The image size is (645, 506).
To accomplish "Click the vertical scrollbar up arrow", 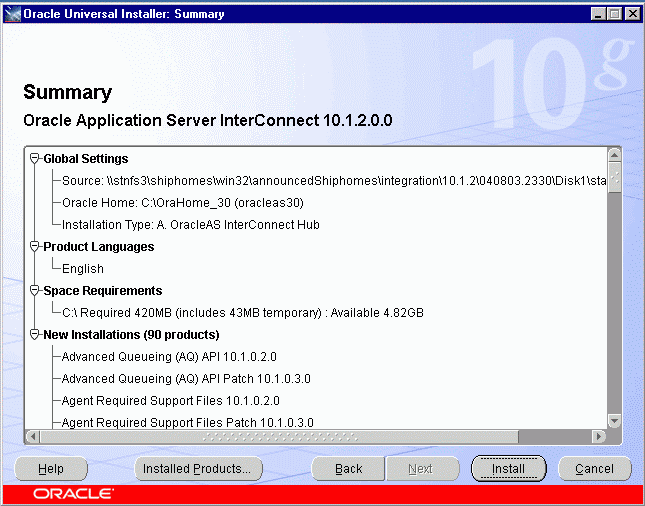I will (x=614, y=155).
